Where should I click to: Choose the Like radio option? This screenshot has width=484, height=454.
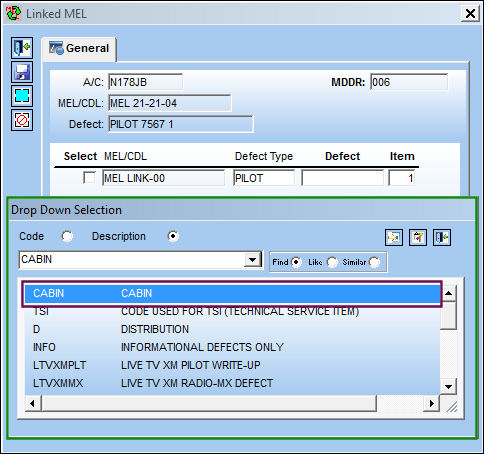[332, 262]
